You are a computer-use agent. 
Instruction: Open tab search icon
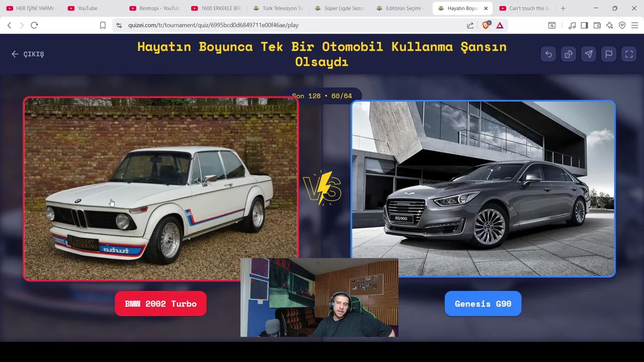tap(552, 25)
